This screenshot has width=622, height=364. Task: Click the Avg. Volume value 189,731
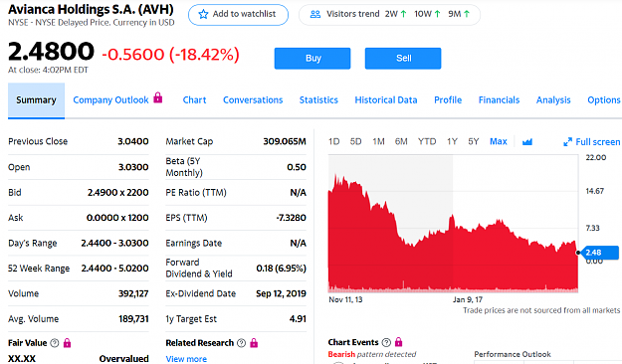[x=133, y=319]
